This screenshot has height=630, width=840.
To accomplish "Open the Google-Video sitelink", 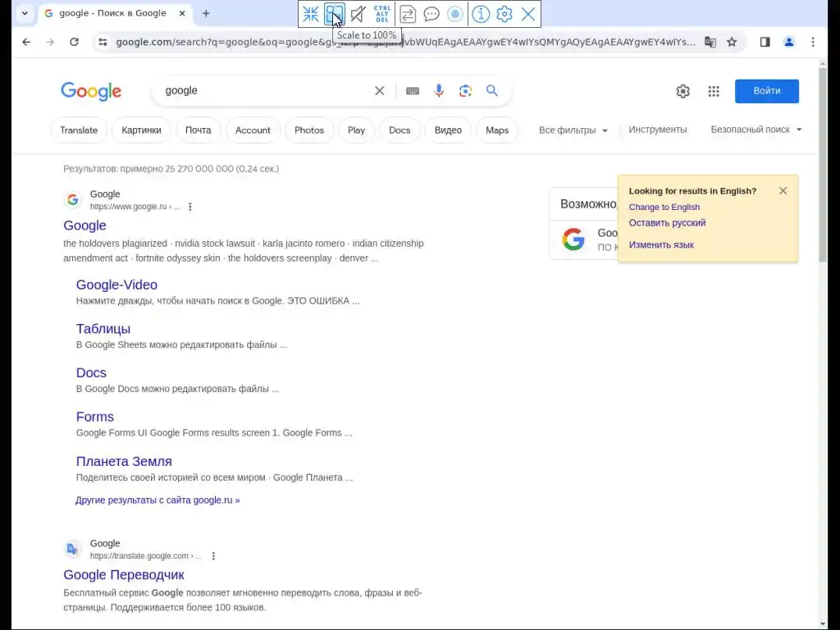I will (116, 285).
